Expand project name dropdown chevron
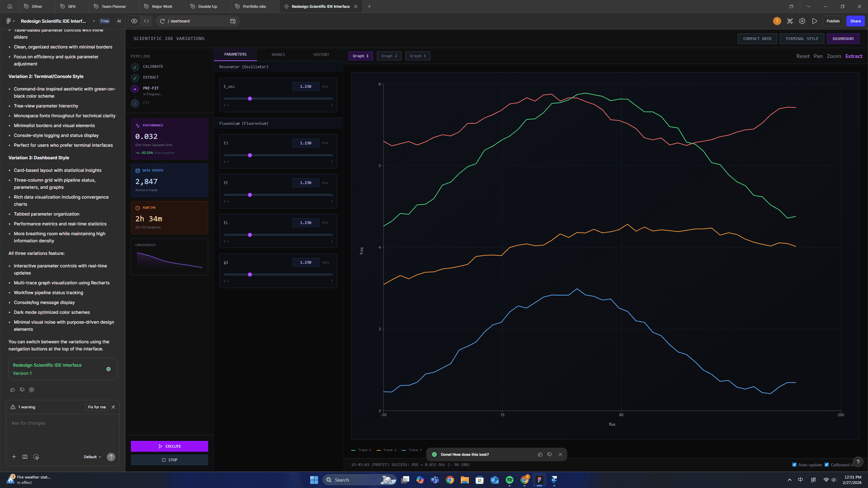 click(x=94, y=21)
